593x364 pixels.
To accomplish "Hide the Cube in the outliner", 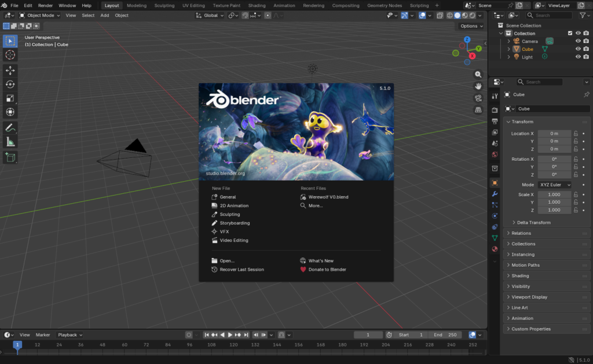I will pyautogui.click(x=578, y=49).
